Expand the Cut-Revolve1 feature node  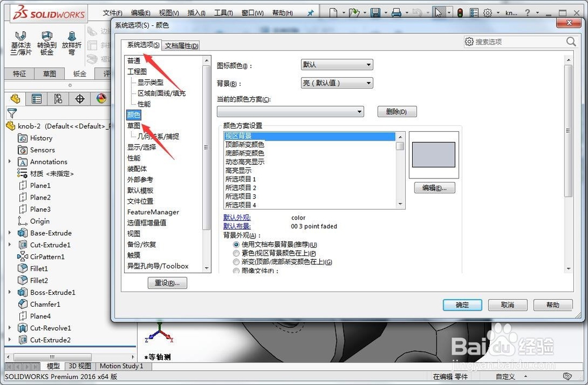click(x=10, y=328)
